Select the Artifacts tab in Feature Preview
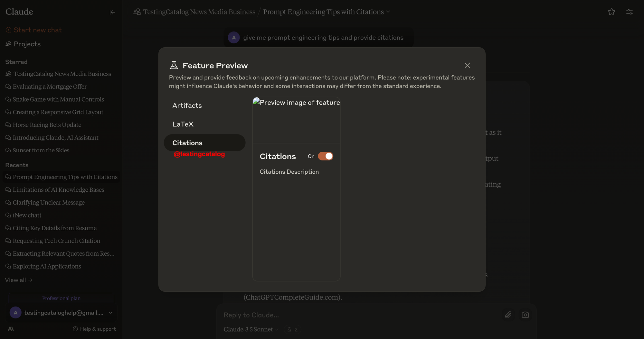Viewport: 644px width, 339px height. click(187, 105)
